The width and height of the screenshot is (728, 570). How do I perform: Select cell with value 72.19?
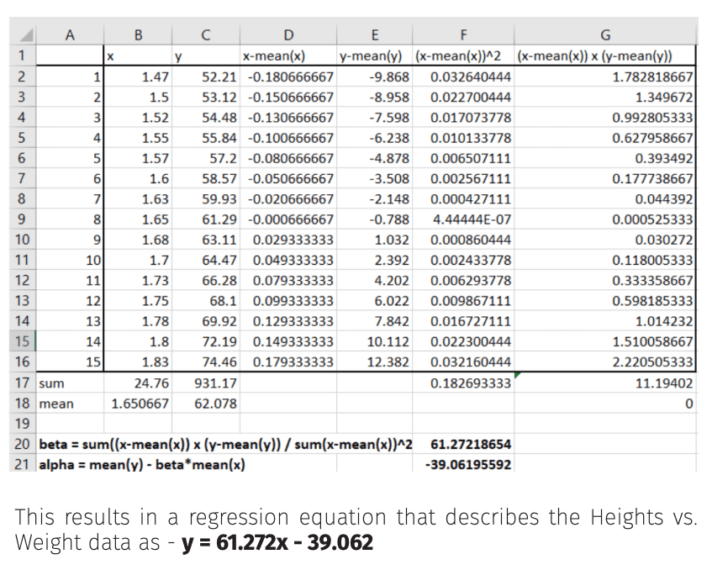[206, 341]
